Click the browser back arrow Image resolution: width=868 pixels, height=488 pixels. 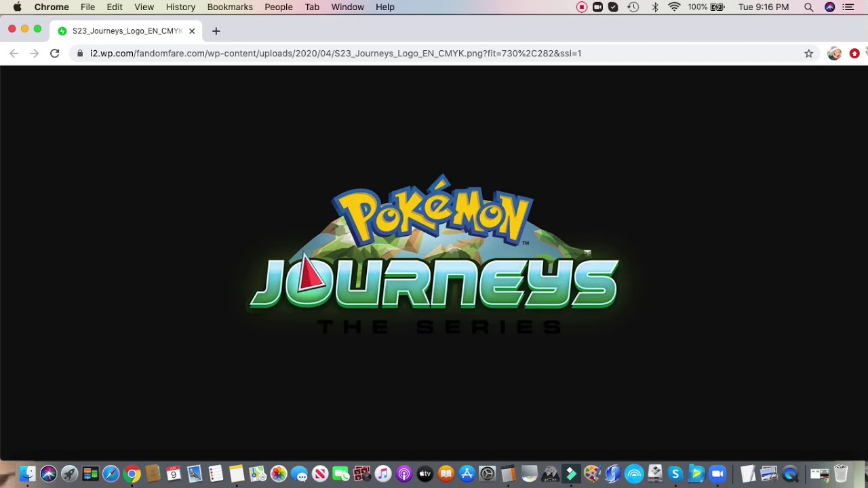(14, 54)
